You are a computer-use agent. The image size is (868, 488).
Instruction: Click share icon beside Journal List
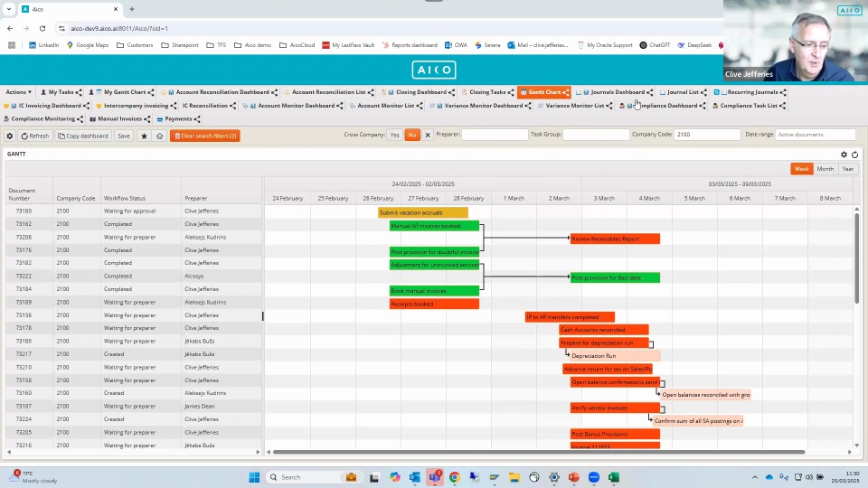704,92
